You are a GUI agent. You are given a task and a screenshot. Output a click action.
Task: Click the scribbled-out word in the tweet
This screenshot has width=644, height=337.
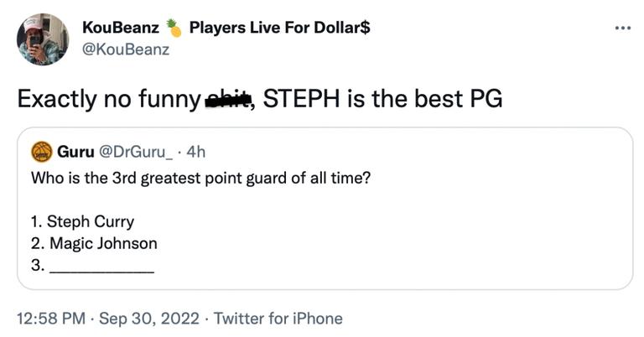click(x=230, y=99)
